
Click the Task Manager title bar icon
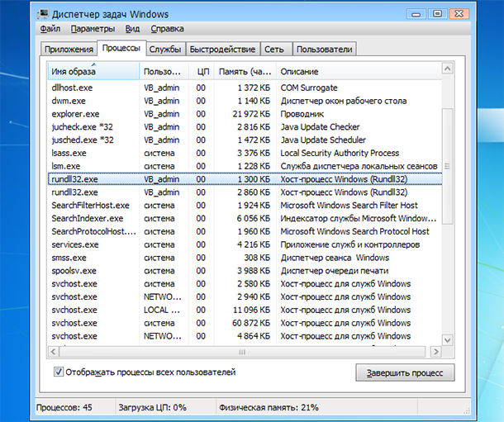point(42,14)
